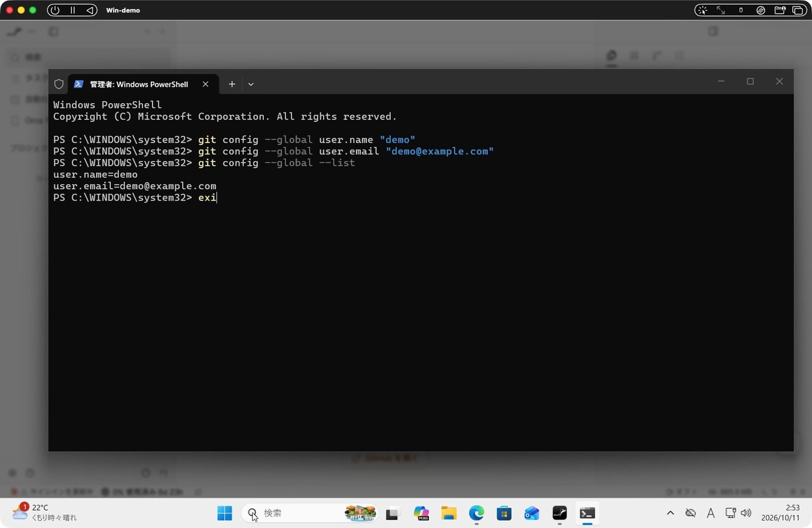Click the administrator shield icon in the terminal

point(59,84)
